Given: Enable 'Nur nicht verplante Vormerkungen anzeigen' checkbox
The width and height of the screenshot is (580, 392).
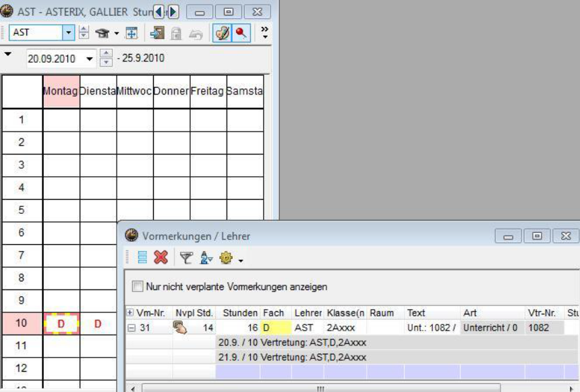Looking at the screenshot, I should (138, 287).
